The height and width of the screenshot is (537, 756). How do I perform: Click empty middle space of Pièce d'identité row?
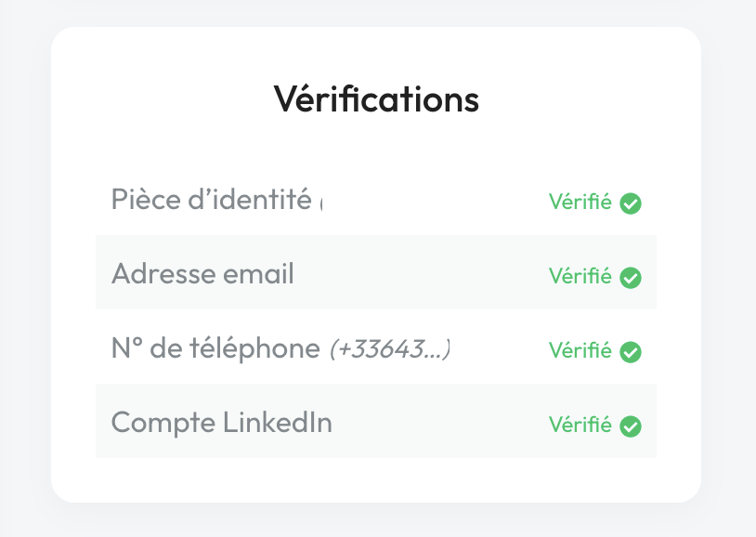tap(437, 200)
